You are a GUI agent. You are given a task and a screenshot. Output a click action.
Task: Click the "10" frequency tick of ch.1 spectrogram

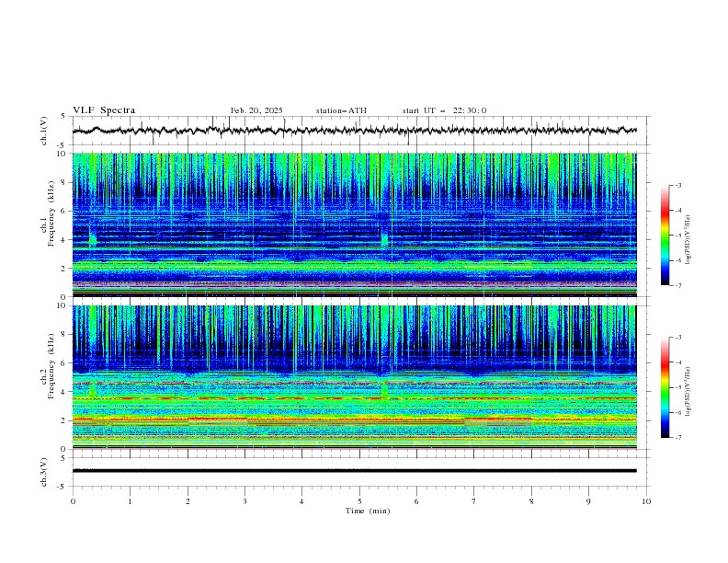point(63,154)
